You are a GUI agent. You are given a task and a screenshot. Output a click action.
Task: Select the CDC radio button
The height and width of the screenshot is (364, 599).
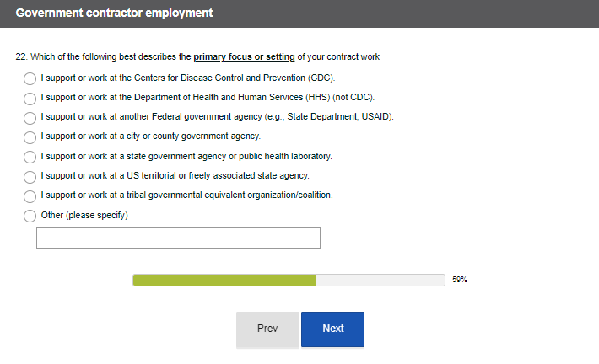(30, 79)
